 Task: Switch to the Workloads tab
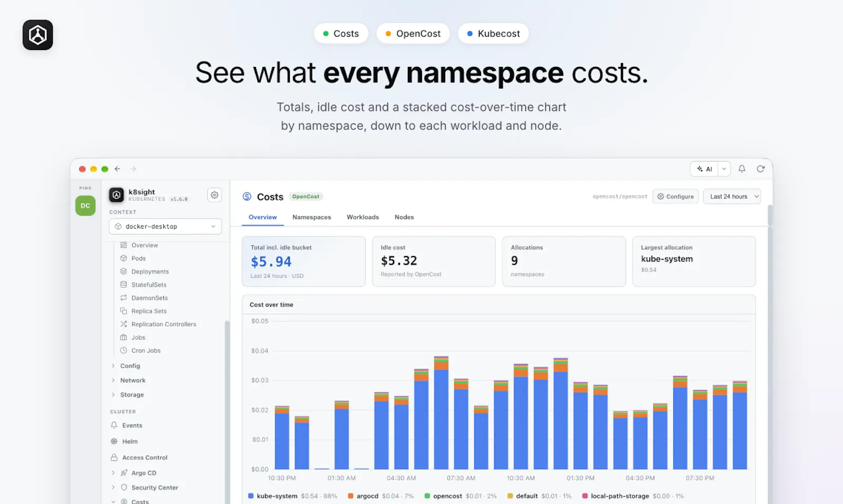(x=362, y=217)
